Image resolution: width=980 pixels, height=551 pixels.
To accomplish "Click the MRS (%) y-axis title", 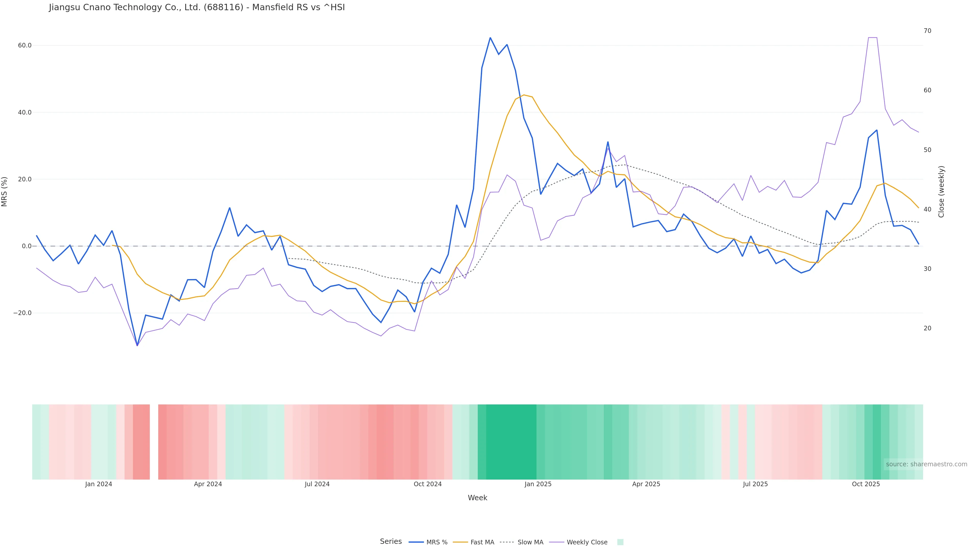I will 5,192.
